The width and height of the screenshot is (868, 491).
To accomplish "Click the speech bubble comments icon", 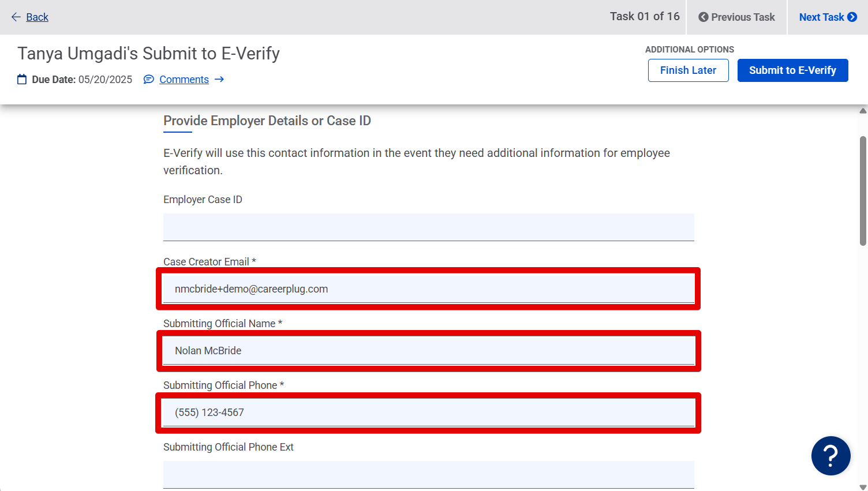I will [x=149, y=79].
